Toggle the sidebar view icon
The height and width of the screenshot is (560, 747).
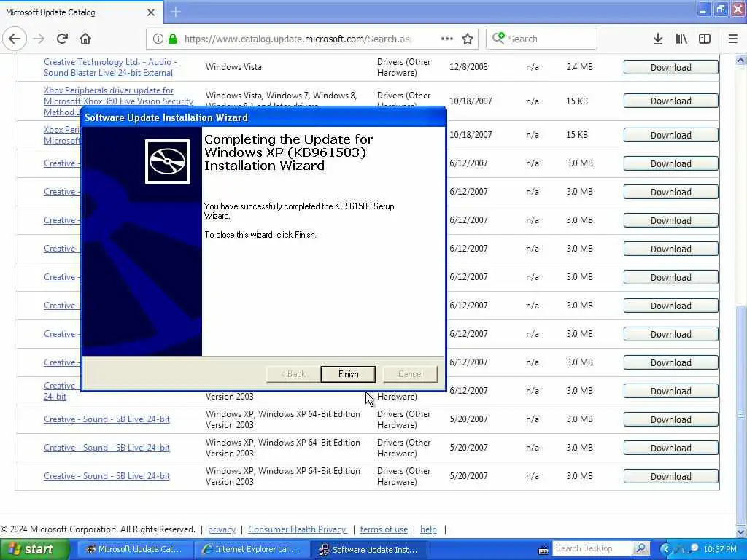point(705,39)
